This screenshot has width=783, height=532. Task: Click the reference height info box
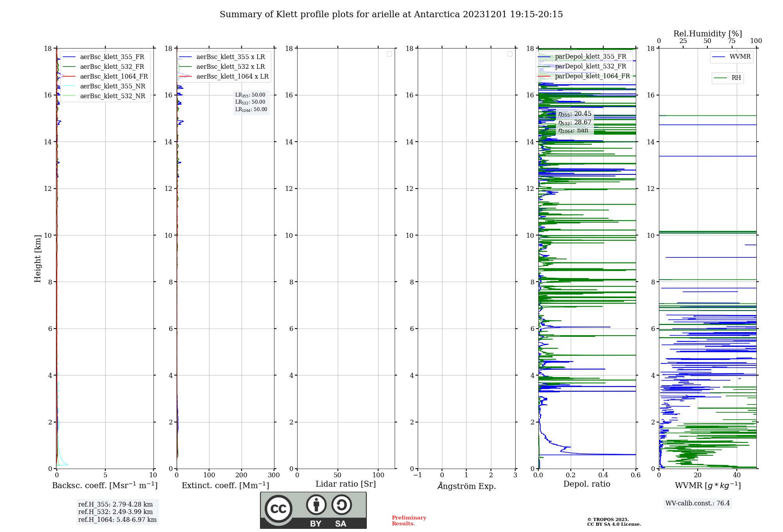pyautogui.click(x=117, y=512)
